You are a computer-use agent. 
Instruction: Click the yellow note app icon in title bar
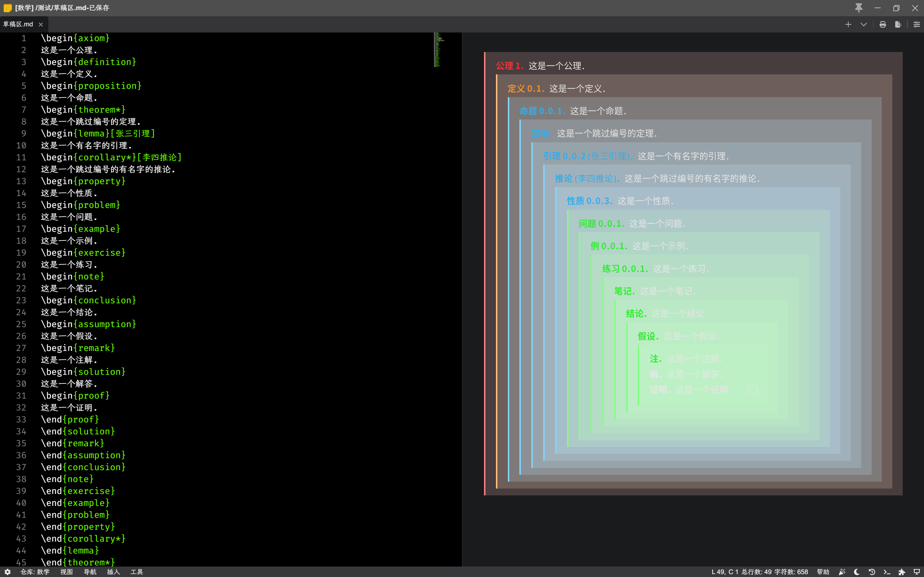[x=8, y=8]
